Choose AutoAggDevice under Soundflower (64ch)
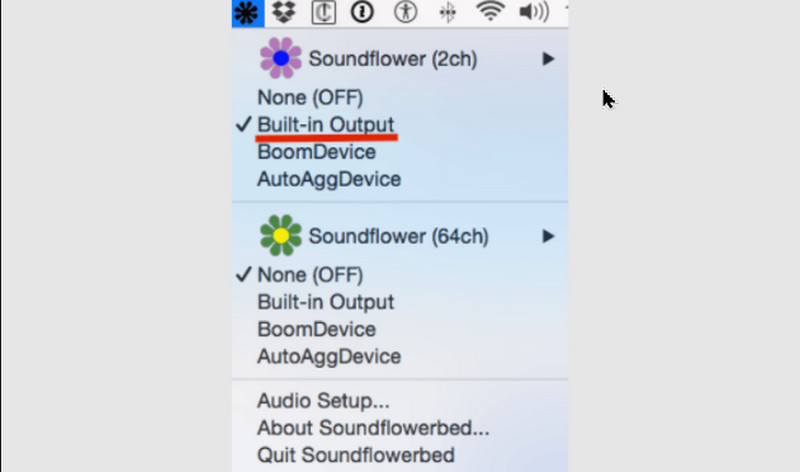The height and width of the screenshot is (472, 800). 329,356
